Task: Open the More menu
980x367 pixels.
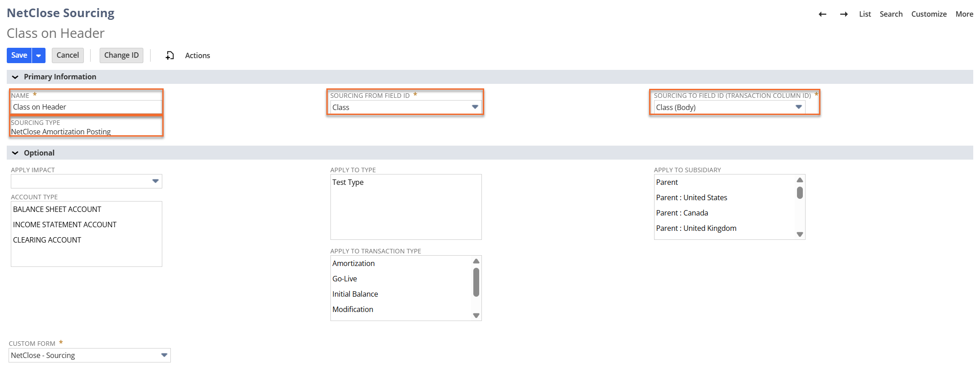Action: [964, 14]
